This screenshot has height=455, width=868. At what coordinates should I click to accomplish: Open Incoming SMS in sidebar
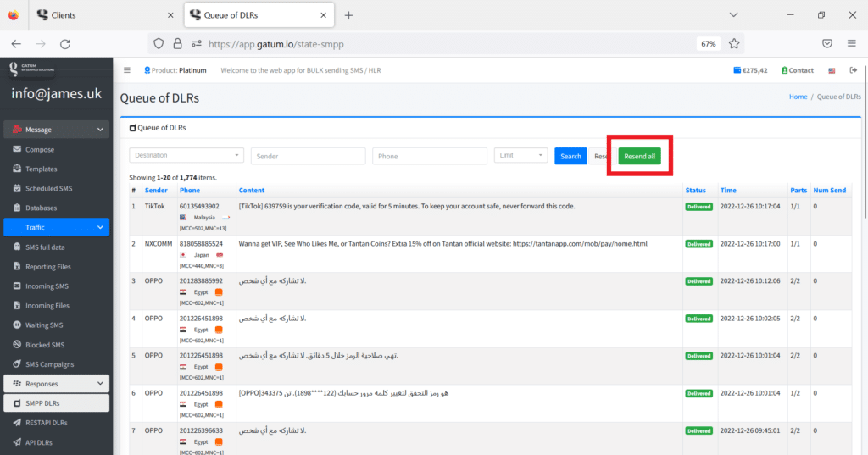[x=57, y=286]
